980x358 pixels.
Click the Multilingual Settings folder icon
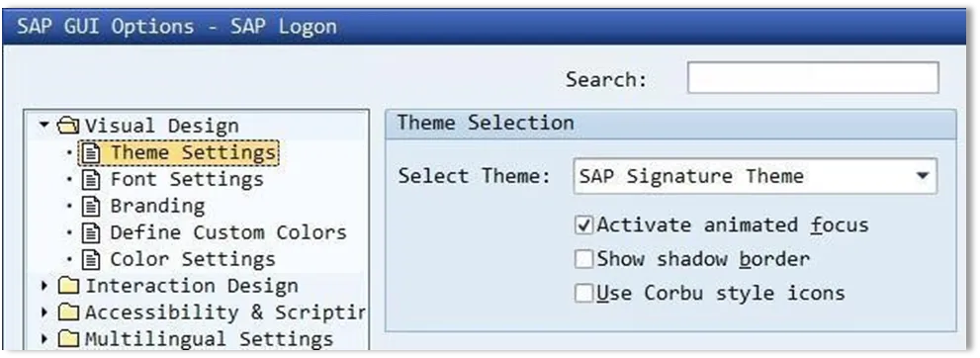point(69,340)
